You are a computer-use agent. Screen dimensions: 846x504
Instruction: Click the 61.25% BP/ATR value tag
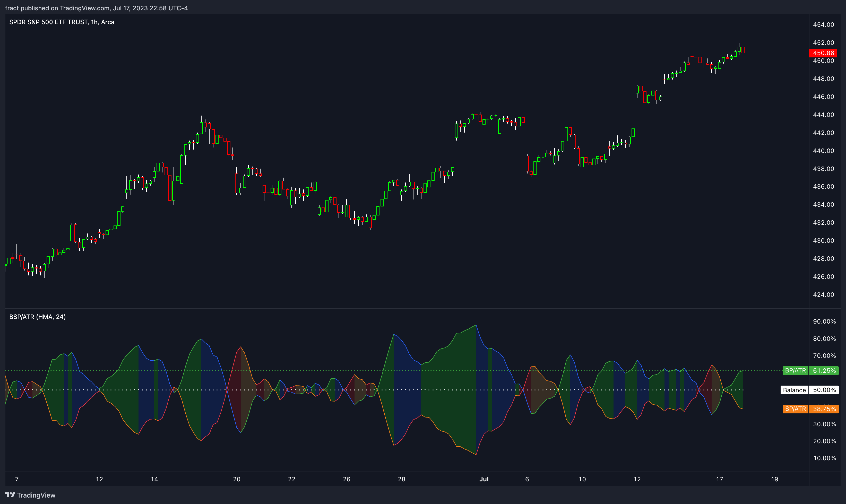click(824, 370)
